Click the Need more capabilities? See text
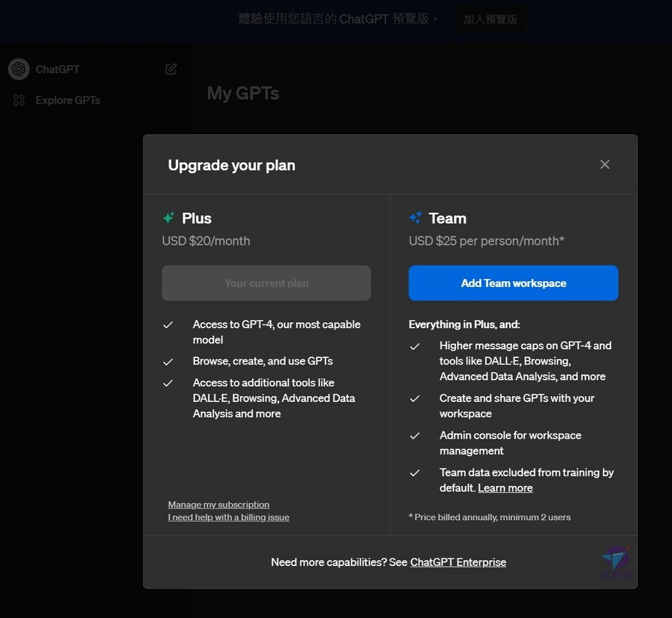 pos(339,562)
